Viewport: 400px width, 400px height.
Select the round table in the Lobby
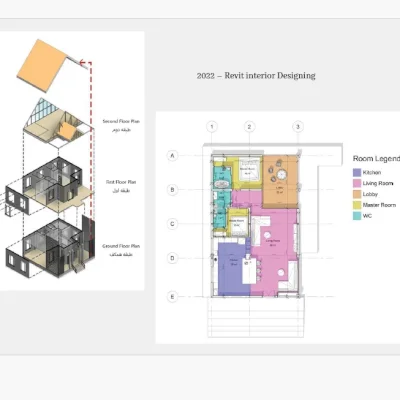282,174
